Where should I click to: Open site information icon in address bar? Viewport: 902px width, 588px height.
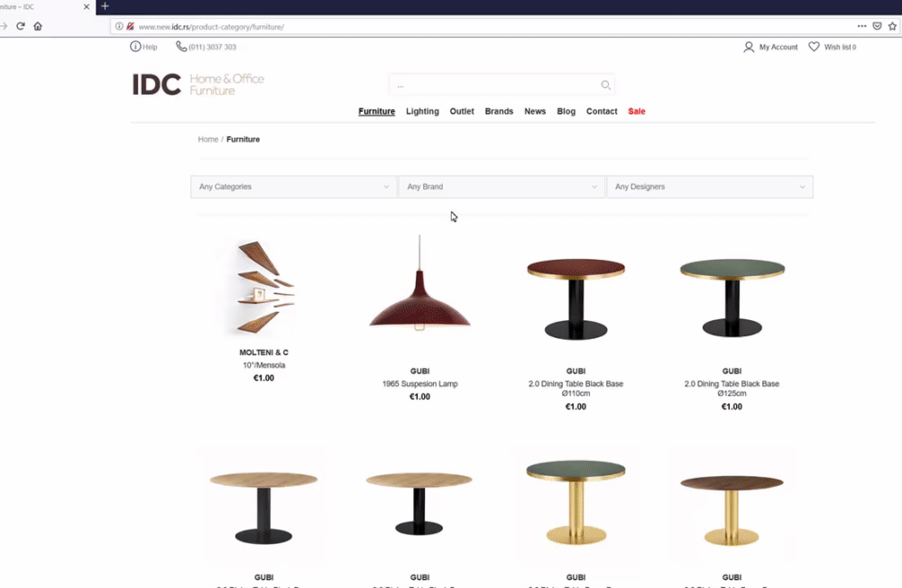(119, 26)
